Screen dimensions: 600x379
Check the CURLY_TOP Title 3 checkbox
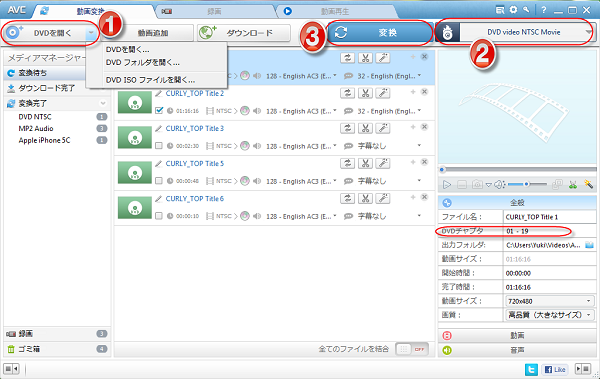click(x=159, y=146)
